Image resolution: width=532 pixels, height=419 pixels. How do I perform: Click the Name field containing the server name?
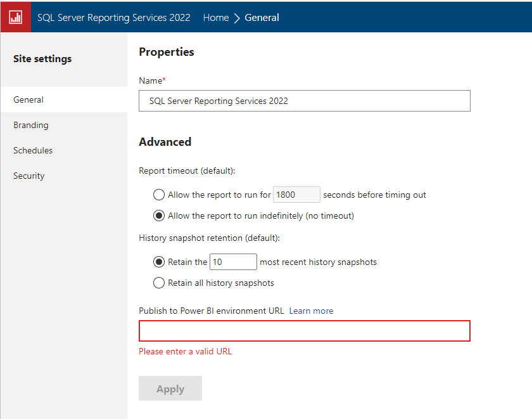[x=304, y=101]
